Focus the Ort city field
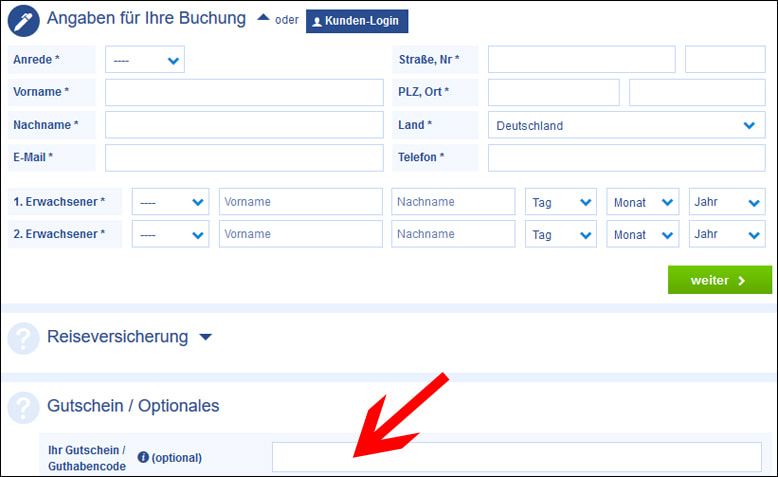778x477 pixels. point(697,92)
